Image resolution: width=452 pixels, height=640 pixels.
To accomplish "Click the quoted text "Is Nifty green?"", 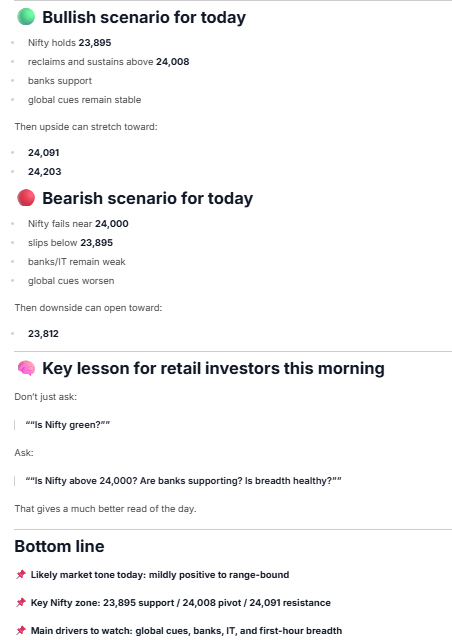I will (x=68, y=424).
